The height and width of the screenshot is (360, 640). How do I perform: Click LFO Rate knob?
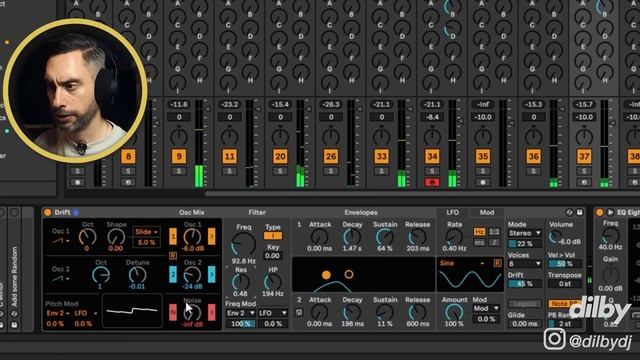pos(454,237)
